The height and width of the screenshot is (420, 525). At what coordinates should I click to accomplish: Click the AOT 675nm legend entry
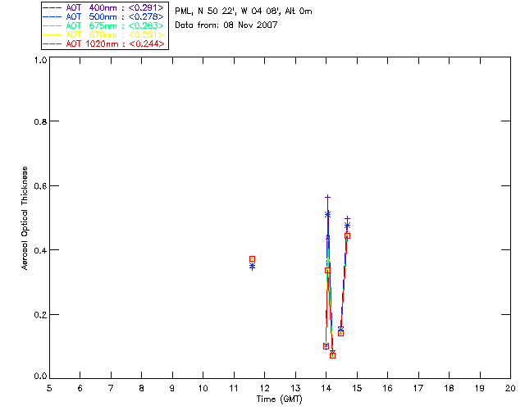[x=103, y=25]
